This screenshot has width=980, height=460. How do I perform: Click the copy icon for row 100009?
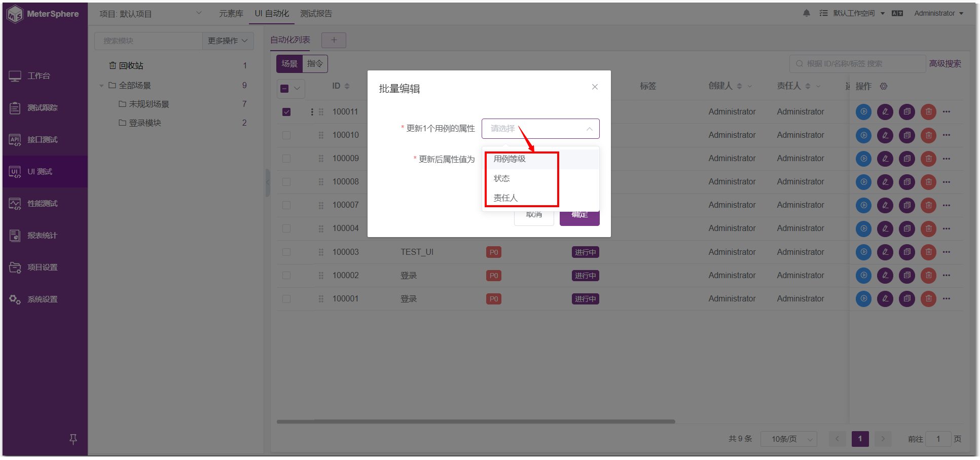click(907, 159)
